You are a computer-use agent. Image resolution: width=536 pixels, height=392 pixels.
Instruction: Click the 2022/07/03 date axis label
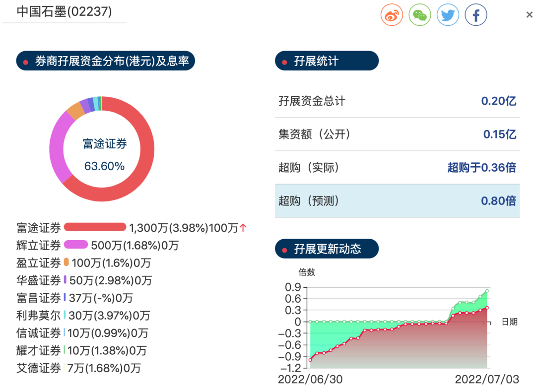[487, 380]
